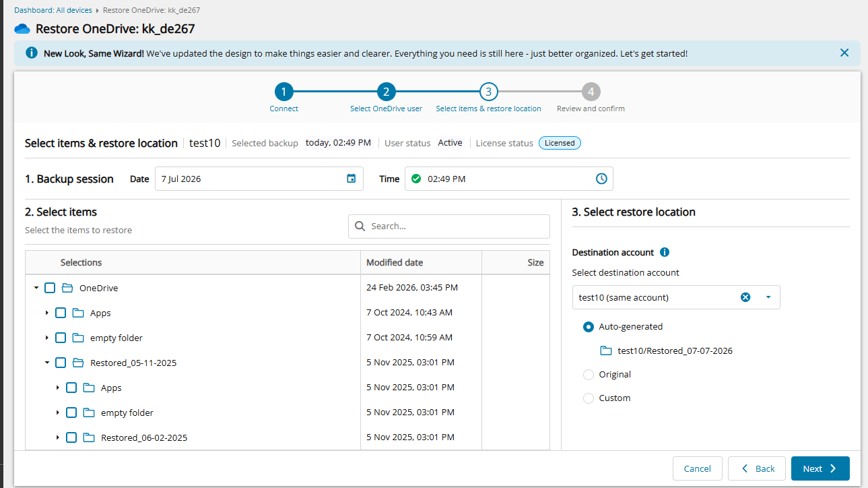Click the top-level empty folder icon

click(x=78, y=338)
